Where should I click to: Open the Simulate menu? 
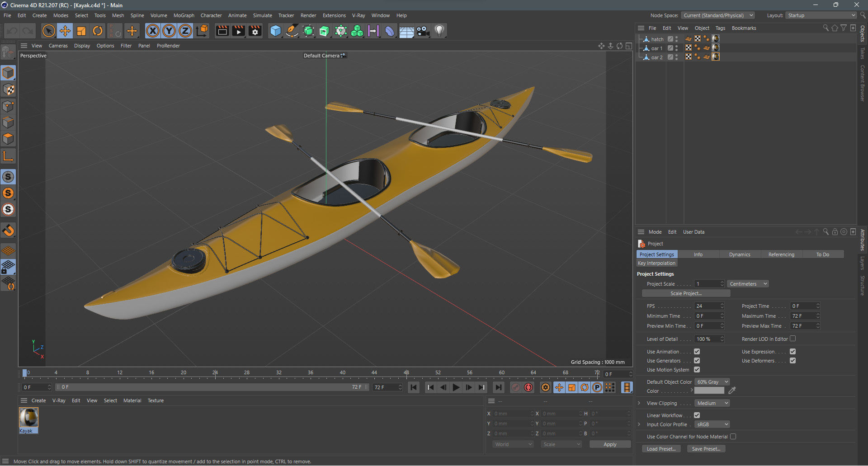click(262, 15)
